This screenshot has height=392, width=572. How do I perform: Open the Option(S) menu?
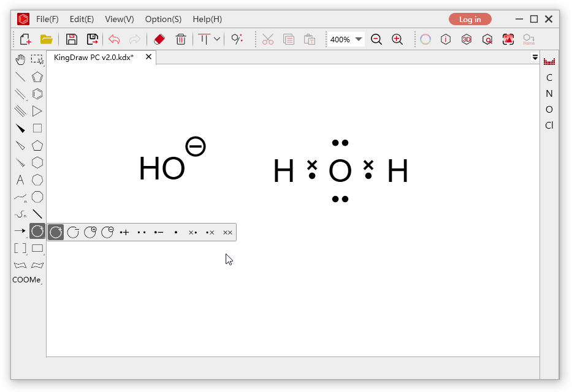click(x=163, y=20)
